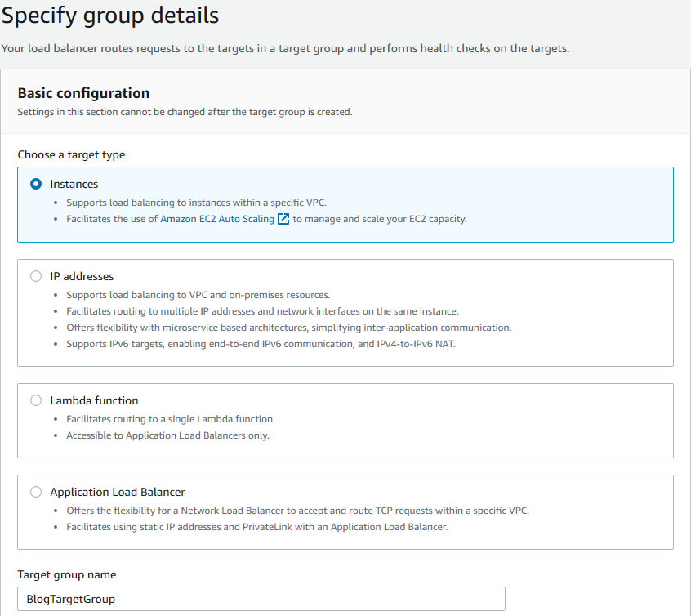
Task: Click the Lambda function option title text
Action: coord(94,400)
